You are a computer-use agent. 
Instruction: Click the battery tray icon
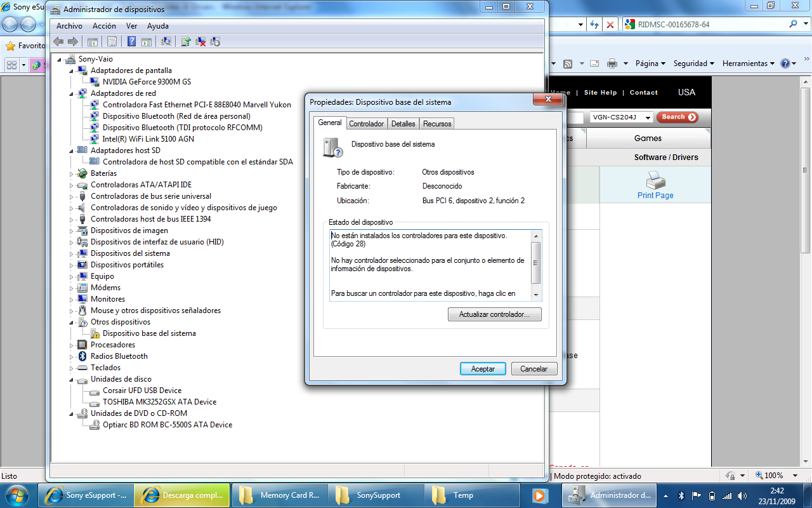pyautogui.click(x=712, y=495)
